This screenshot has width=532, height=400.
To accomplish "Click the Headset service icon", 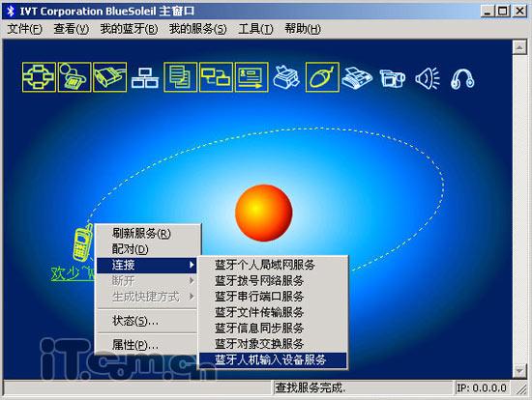I will (x=462, y=78).
